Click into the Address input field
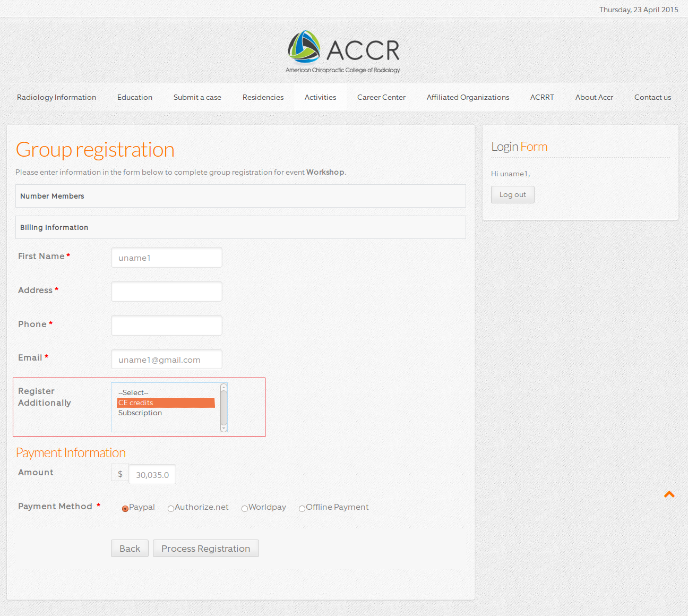This screenshot has width=688, height=616. pos(166,292)
